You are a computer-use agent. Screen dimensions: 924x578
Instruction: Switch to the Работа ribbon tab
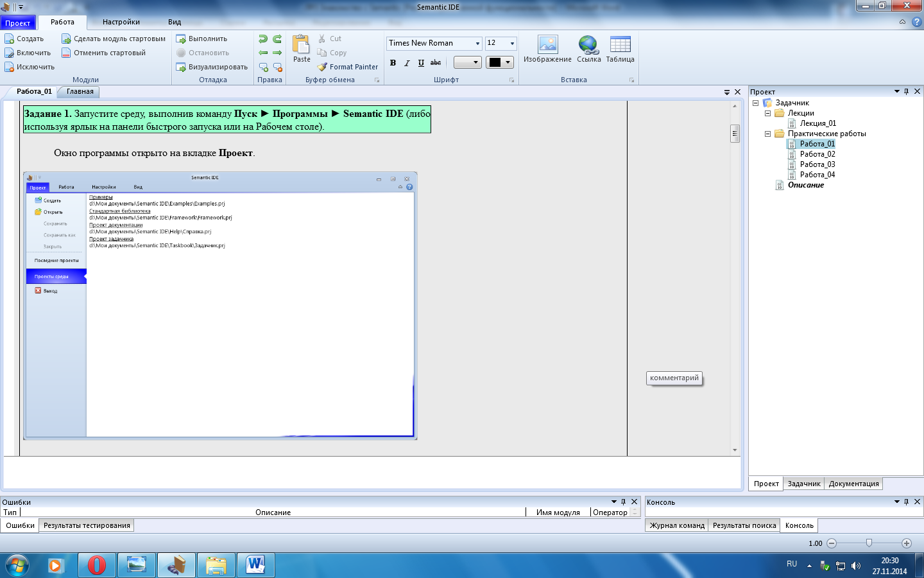click(62, 22)
